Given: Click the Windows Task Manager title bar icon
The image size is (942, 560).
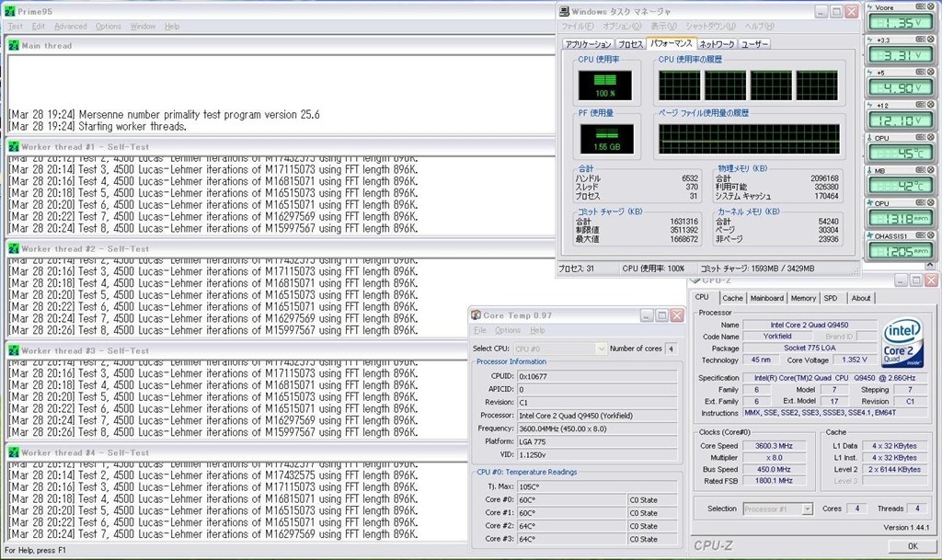Looking at the screenshot, I should pos(564,11).
